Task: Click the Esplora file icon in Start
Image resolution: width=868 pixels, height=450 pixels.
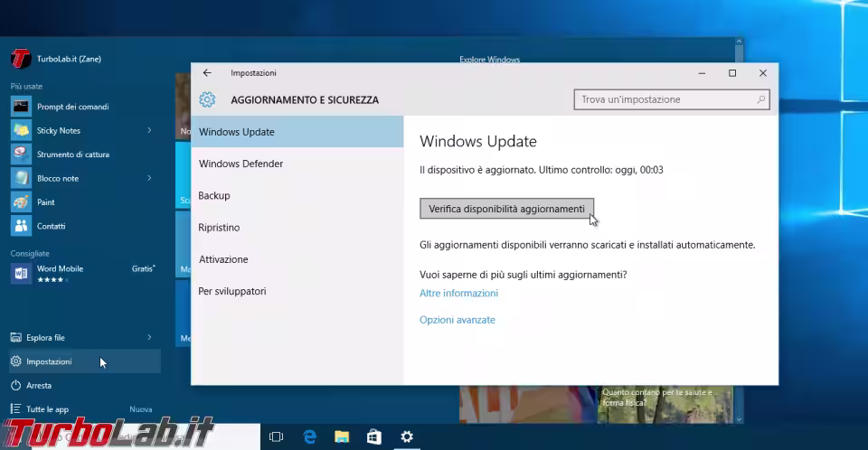Action: (16, 337)
